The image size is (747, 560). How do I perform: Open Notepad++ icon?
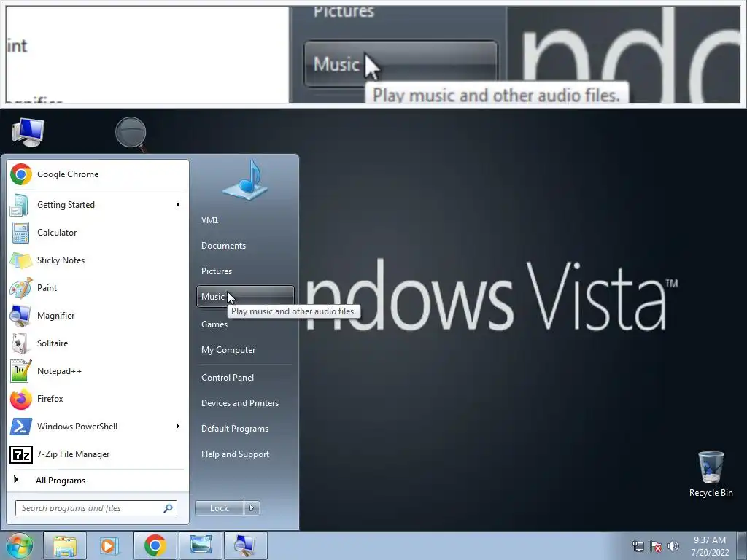point(20,371)
